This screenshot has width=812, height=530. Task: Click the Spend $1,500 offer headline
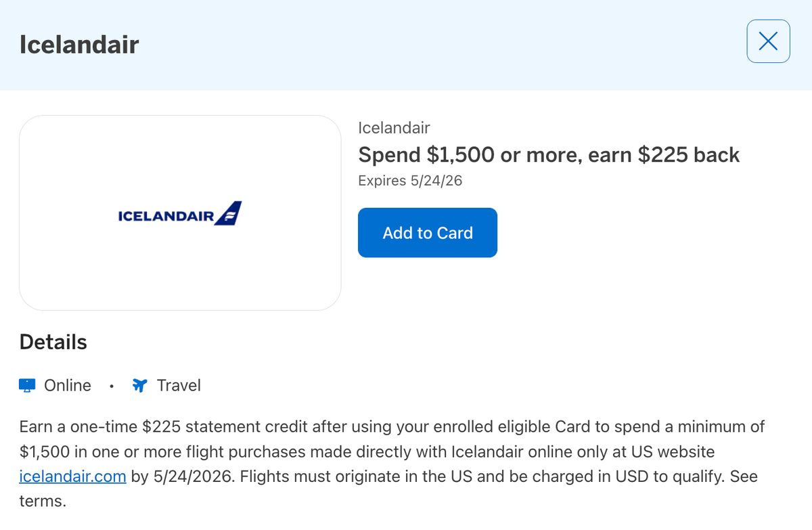(x=549, y=154)
